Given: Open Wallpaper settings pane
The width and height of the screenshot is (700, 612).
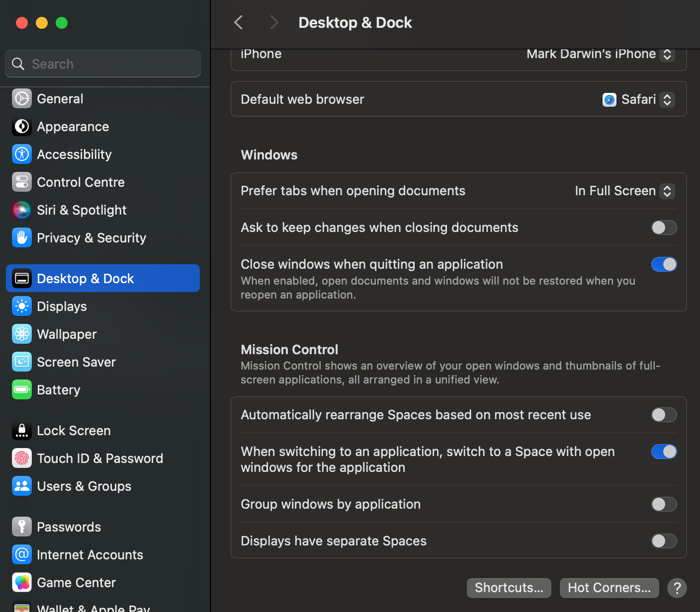Looking at the screenshot, I should pos(103,334).
